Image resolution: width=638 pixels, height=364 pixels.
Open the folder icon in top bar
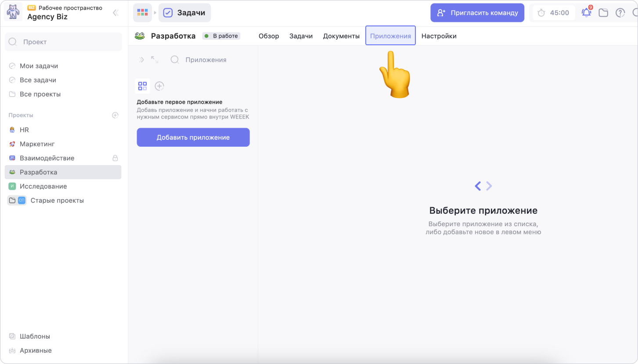603,13
